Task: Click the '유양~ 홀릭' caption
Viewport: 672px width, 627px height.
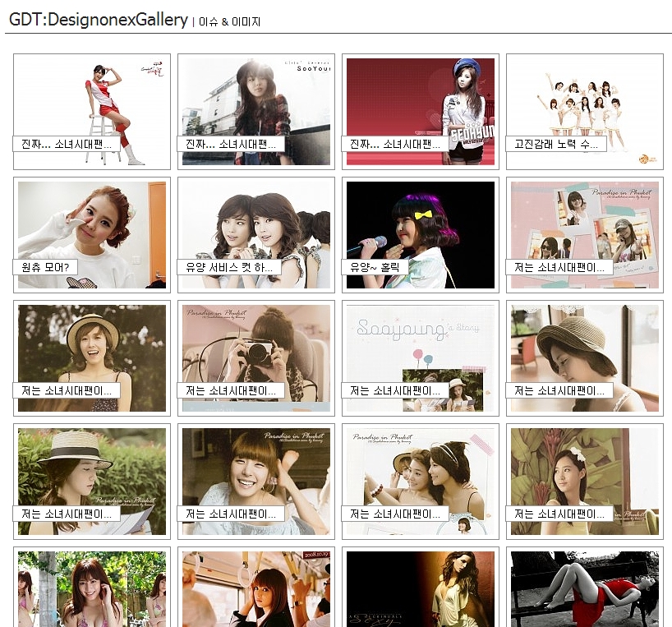Action: click(375, 267)
